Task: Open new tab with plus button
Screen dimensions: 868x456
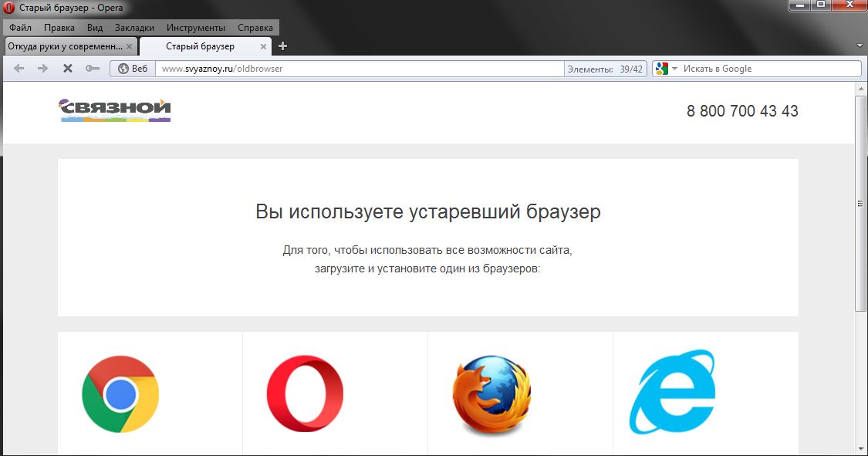Action: tap(283, 46)
